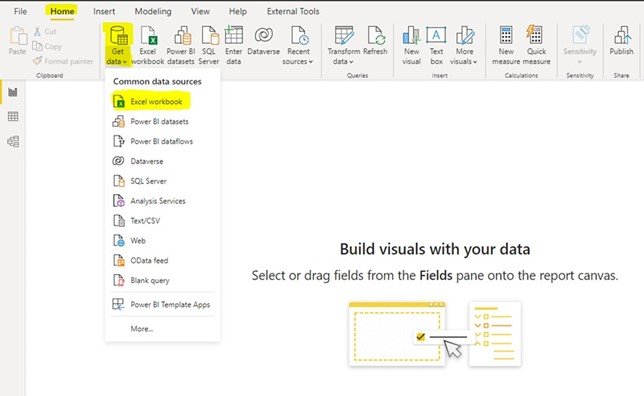This screenshot has width=644, height=396.
Task: Choose SQL Server from the dropdown list
Action: pos(162,181)
